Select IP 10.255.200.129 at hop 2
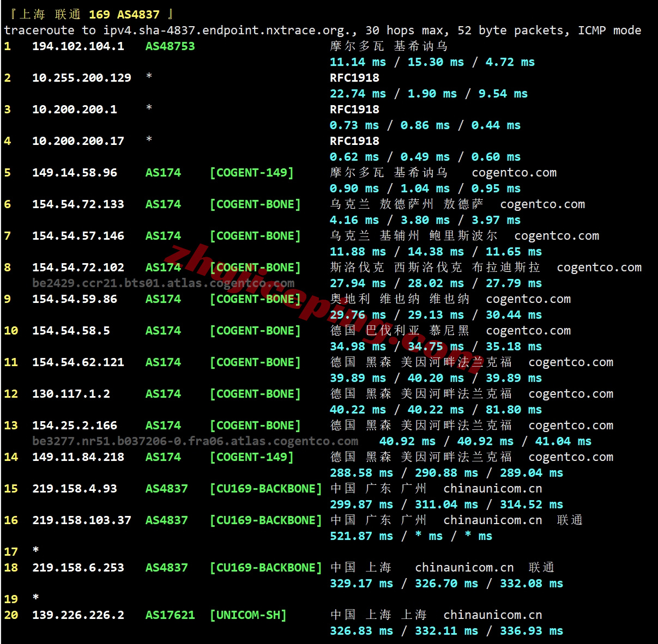 click(82, 78)
